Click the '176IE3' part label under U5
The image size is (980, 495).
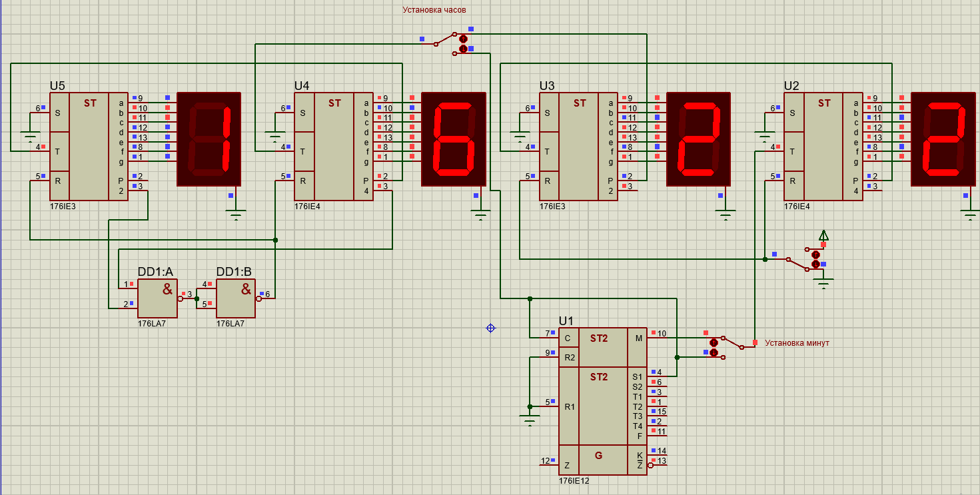[63, 207]
